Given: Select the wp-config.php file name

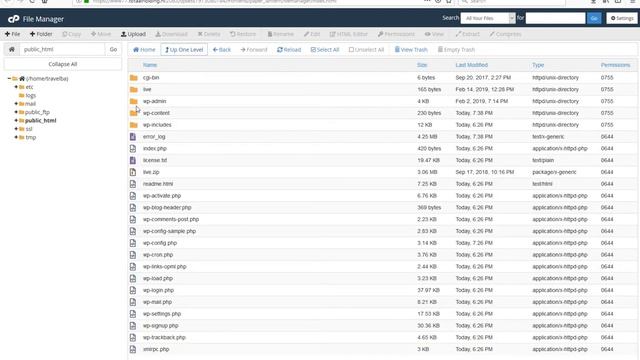Looking at the screenshot, I should 160,243.
